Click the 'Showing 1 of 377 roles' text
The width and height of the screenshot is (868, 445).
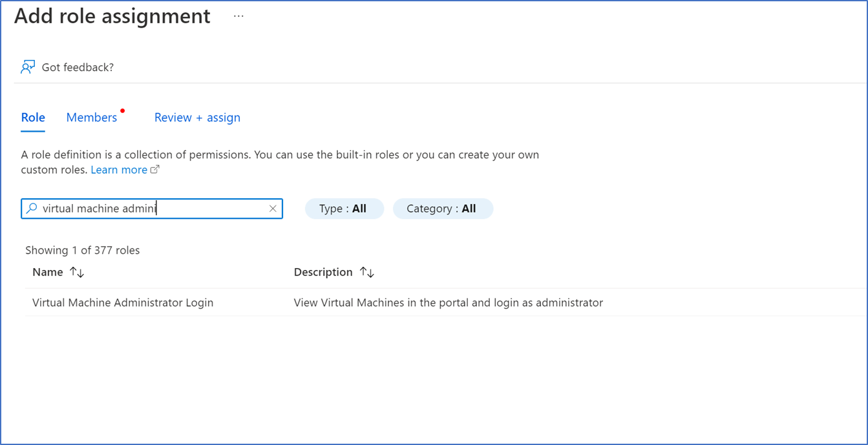point(83,250)
